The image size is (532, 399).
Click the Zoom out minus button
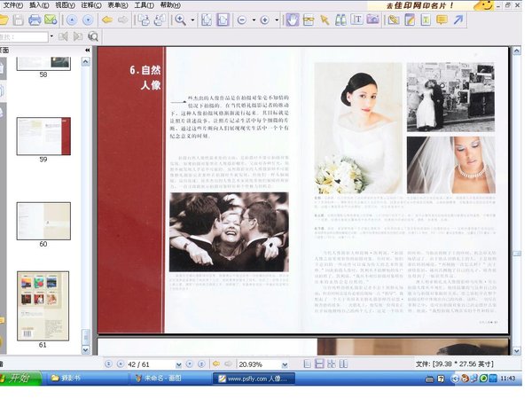pos(242,20)
